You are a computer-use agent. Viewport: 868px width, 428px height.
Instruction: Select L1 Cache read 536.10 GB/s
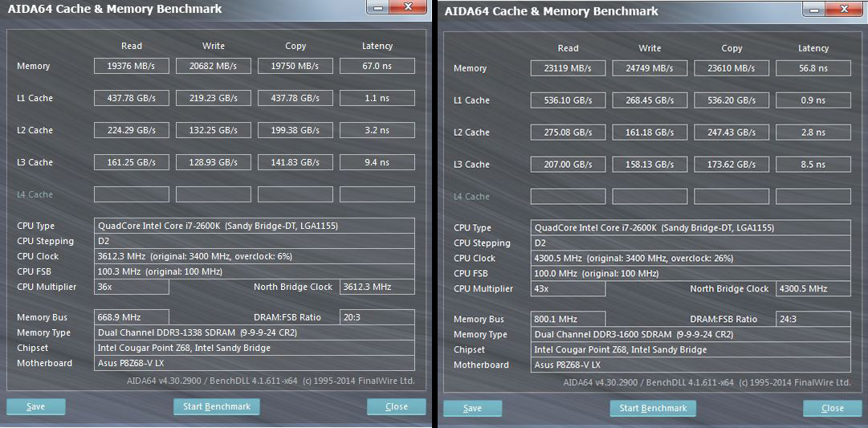[x=568, y=100]
